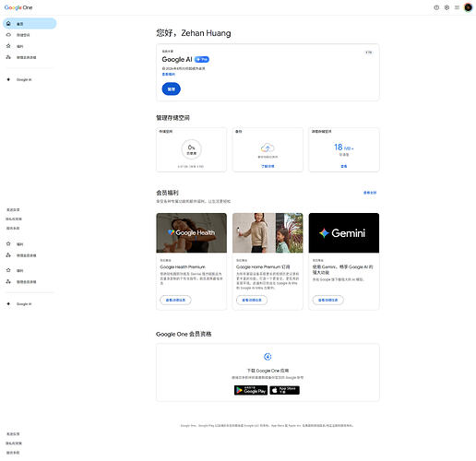The height and width of the screenshot is (461, 476).
Task: Click the Google Health Premium card title
Action: click(x=183, y=266)
